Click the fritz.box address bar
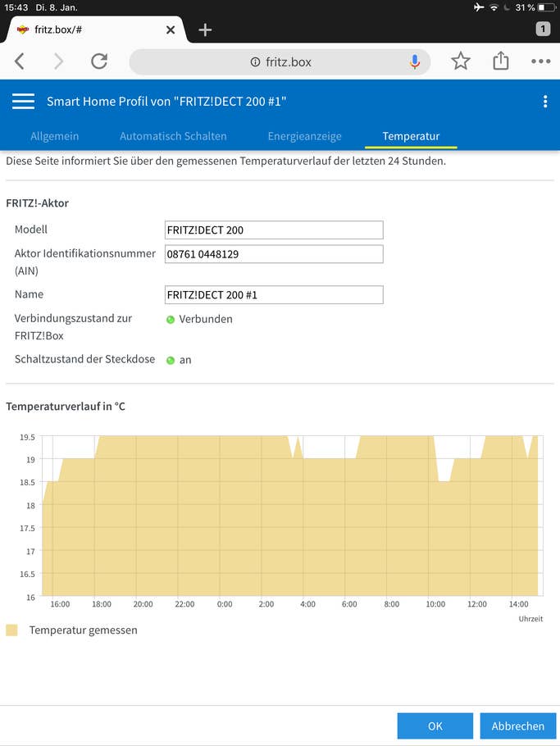The width and height of the screenshot is (560, 746). (280, 61)
